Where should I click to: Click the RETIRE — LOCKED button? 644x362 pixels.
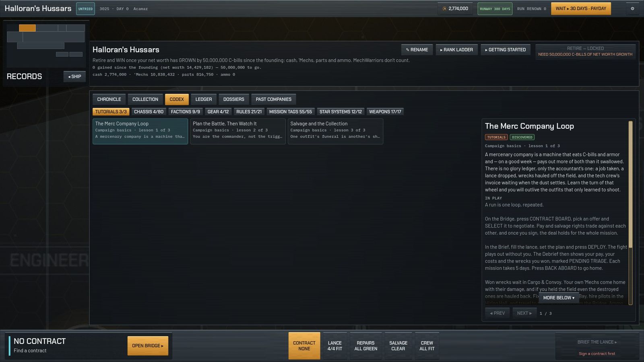pyautogui.click(x=585, y=51)
